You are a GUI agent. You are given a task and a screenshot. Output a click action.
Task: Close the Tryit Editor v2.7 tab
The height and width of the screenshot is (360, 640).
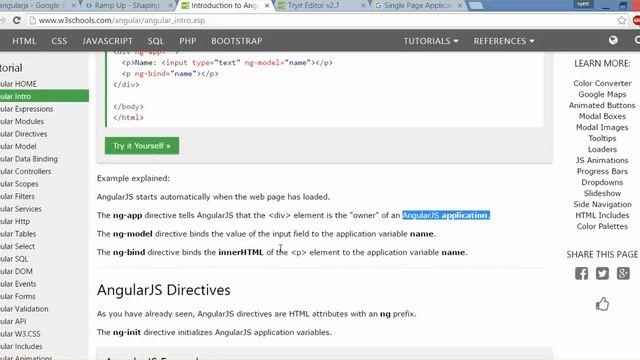(x=363, y=6)
